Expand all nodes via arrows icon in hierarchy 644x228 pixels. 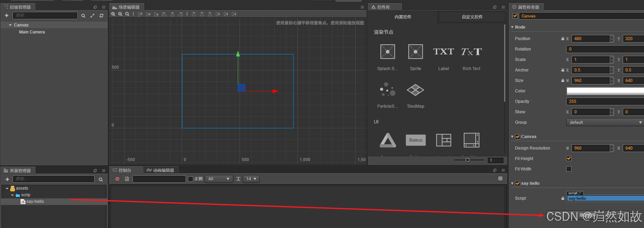92,16
